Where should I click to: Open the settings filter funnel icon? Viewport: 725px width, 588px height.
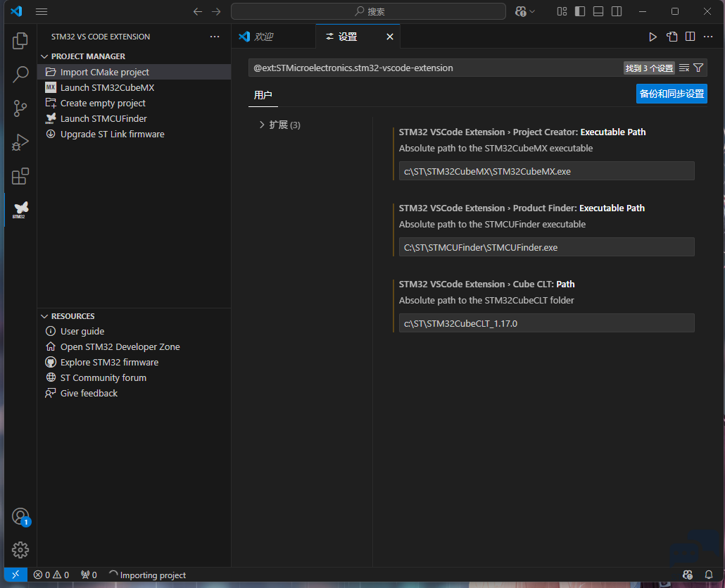(698, 68)
